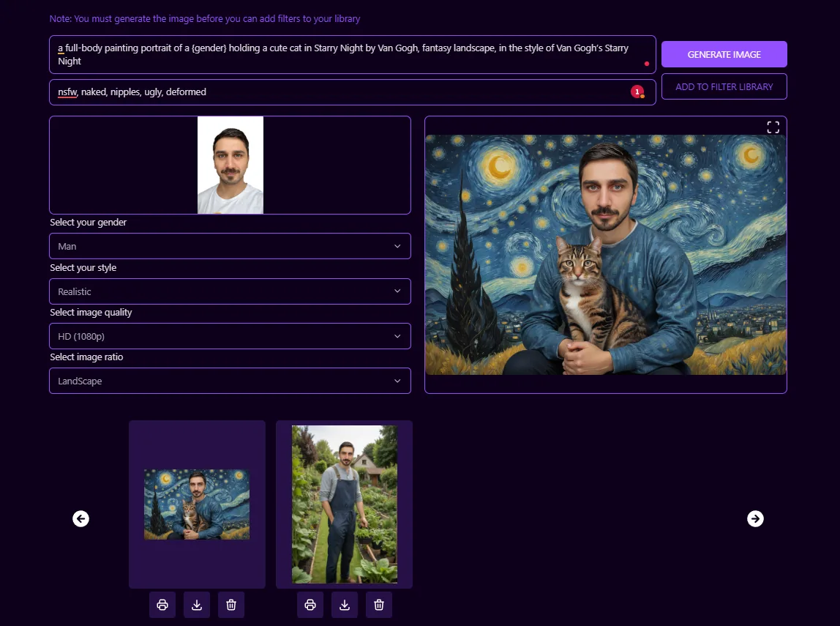This screenshot has width=840, height=626.
Task: Download the garden overalls image
Action: click(345, 605)
